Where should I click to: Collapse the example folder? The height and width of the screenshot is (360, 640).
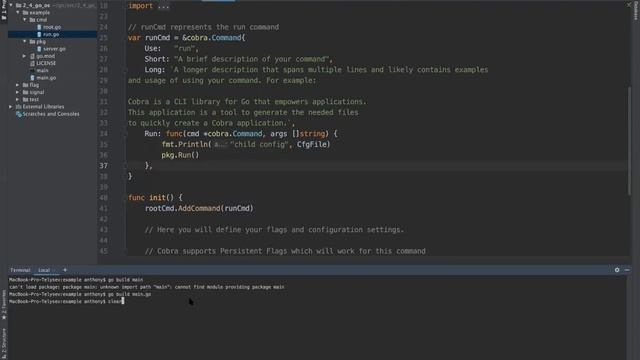pyautogui.click(x=18, y=13)
